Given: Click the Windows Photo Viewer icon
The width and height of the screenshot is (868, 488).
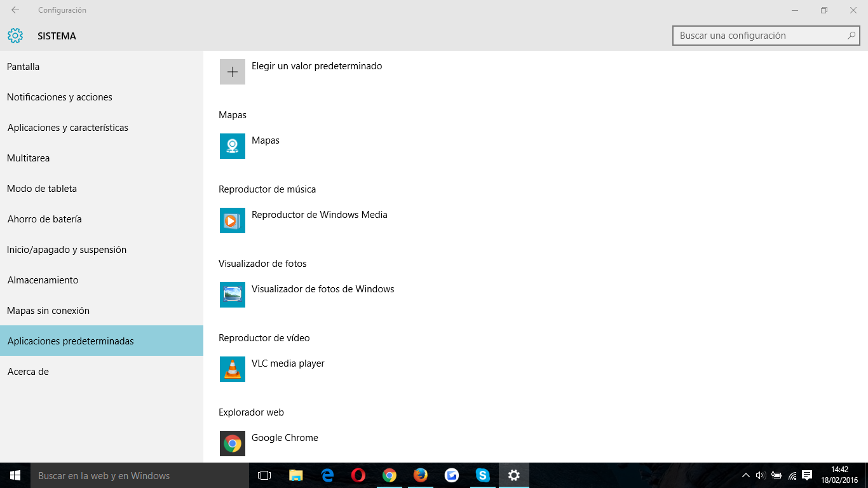Looking at the screenshot, I should pos(233,295).
